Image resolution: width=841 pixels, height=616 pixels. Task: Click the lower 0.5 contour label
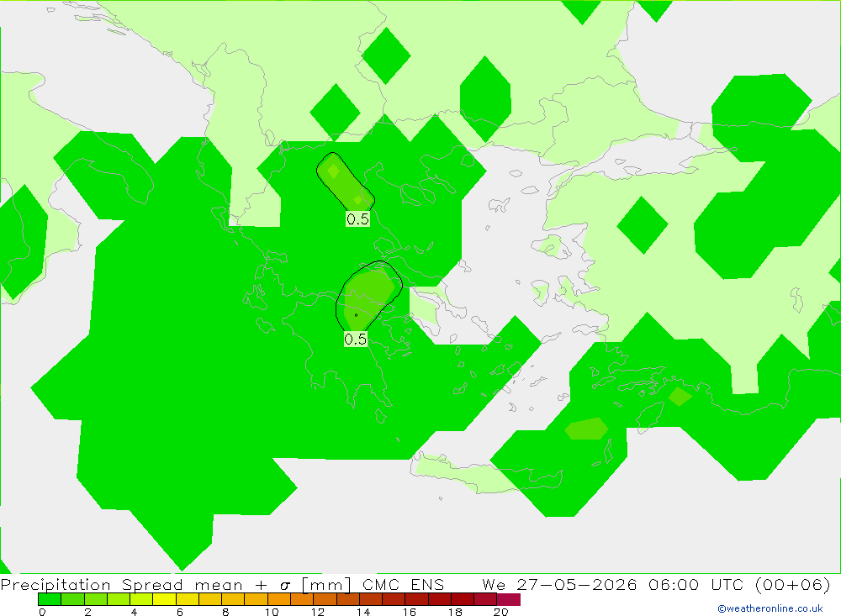pyautogui.click(x=356, y=339)
